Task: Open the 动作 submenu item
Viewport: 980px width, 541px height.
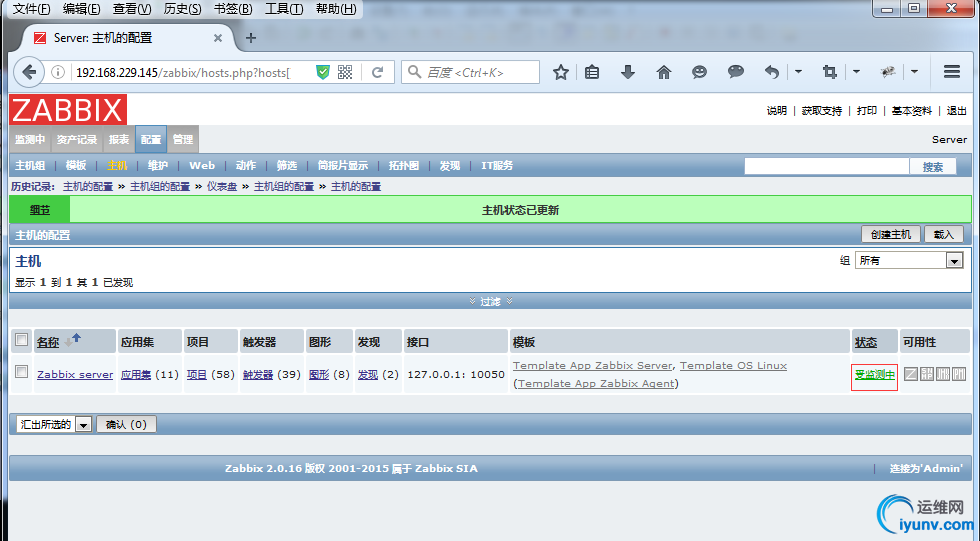Action: click(x=246, y=166)
